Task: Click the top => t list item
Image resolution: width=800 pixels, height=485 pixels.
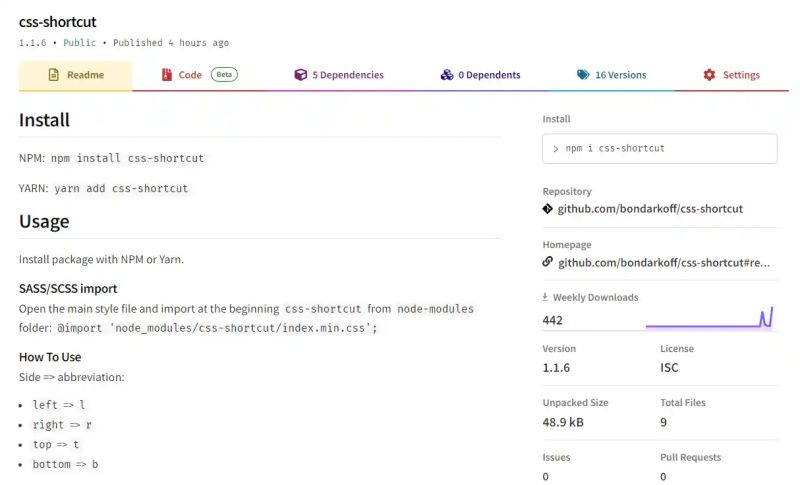Action: (x=56, y=445)
